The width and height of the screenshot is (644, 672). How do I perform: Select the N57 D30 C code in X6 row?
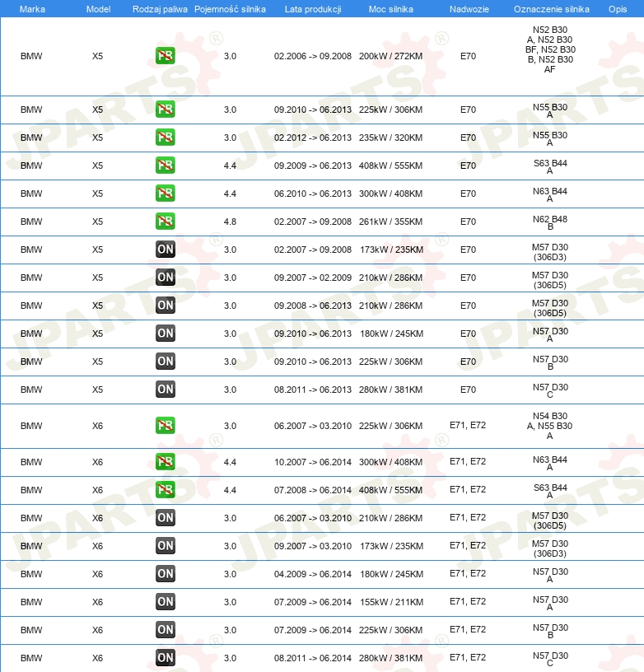pos(550,659)
